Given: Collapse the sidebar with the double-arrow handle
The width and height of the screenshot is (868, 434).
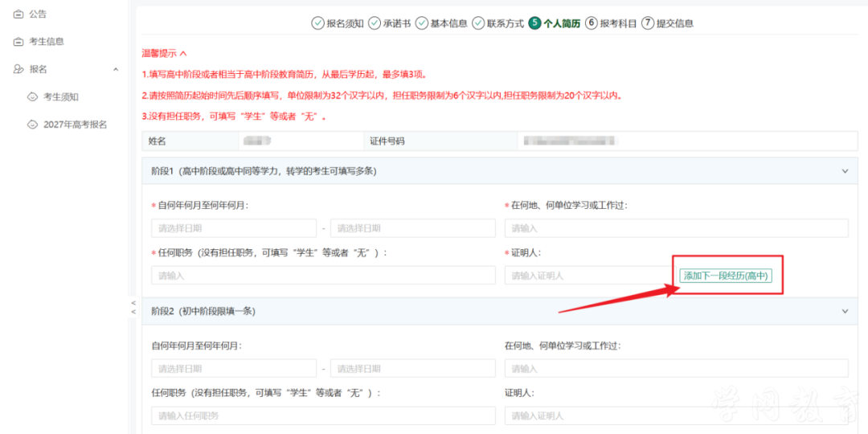Looking at the screenshot, I should click(133, 307).
